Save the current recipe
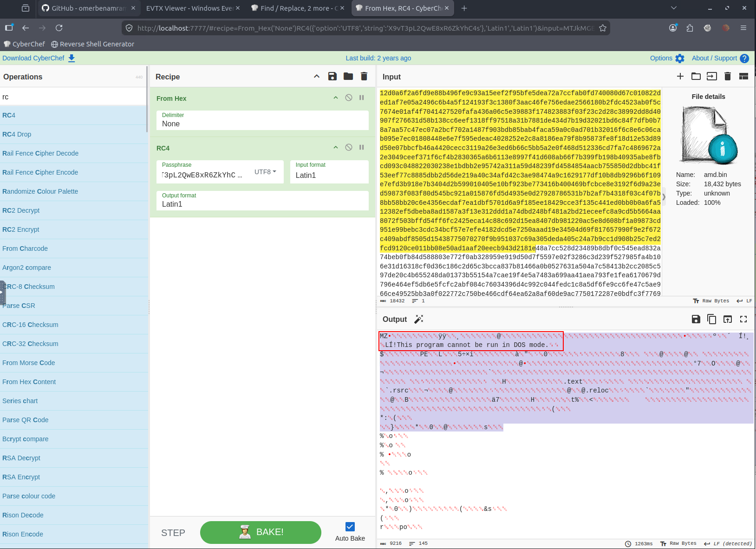 click(332, 77)
